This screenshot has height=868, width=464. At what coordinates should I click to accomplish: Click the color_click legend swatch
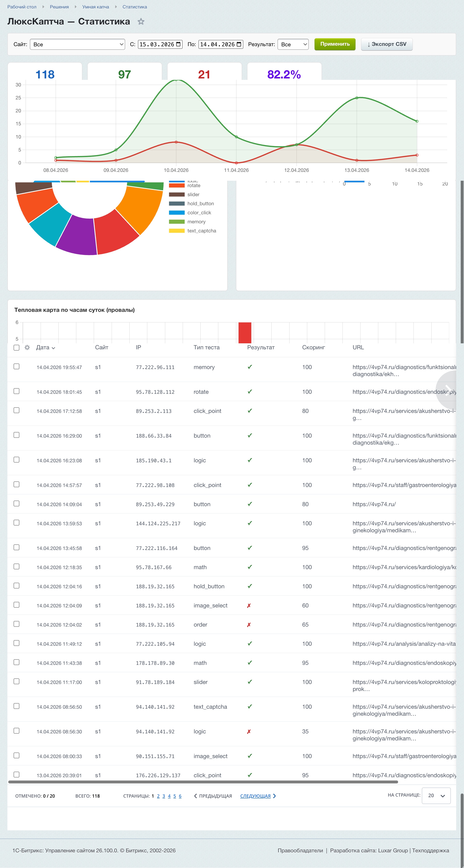click(x=177, y=213)
